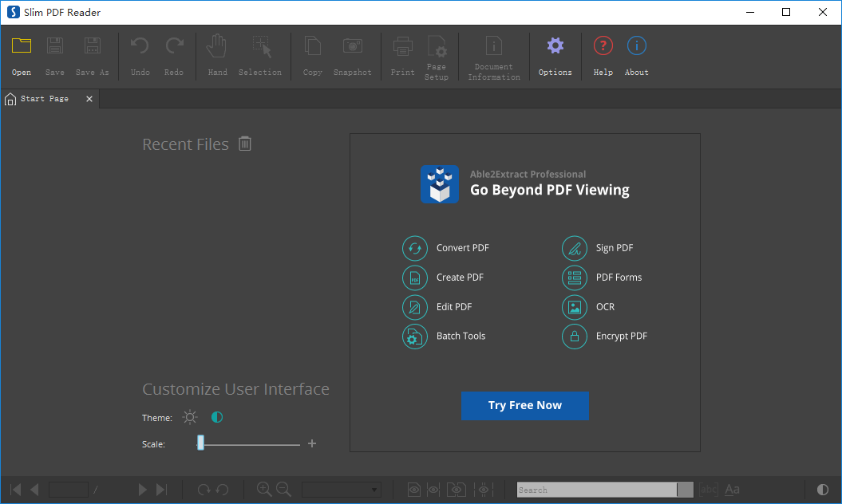Click the OCR icon

coord(575,307)
